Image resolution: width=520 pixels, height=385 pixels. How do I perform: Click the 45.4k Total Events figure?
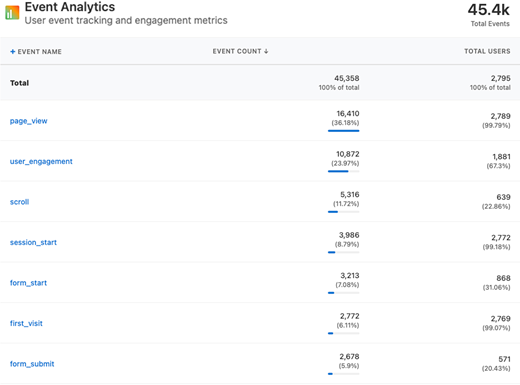click(489, 10)
